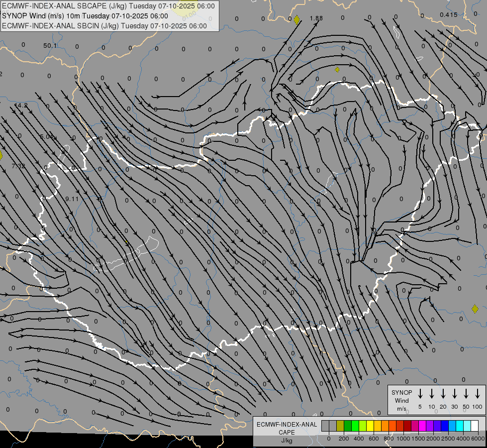Select the 10 m/s wind arrow symbol

(431, 394)
